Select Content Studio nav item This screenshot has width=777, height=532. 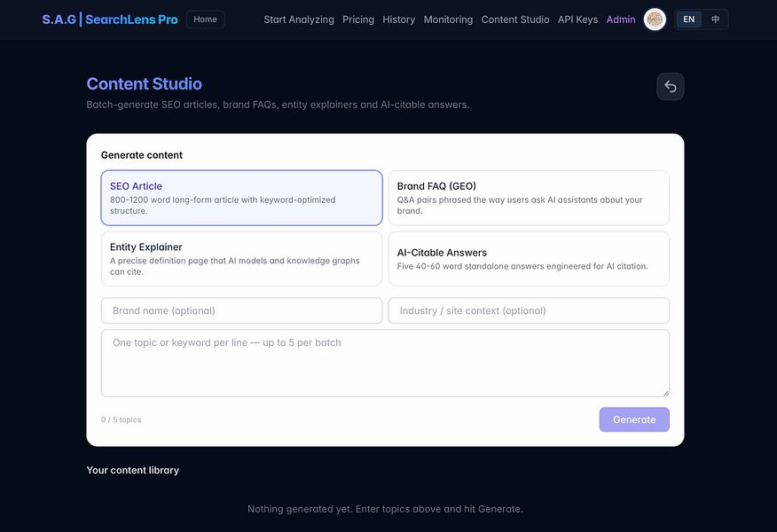pyautogui.click(x=515, y=20)
